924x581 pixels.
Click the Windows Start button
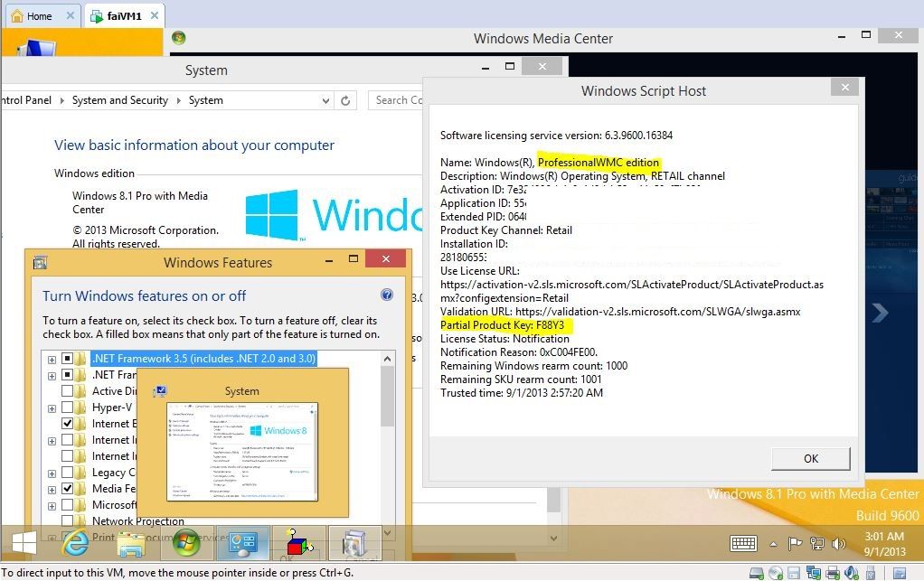pyautogui.click(x=24, y=543)
